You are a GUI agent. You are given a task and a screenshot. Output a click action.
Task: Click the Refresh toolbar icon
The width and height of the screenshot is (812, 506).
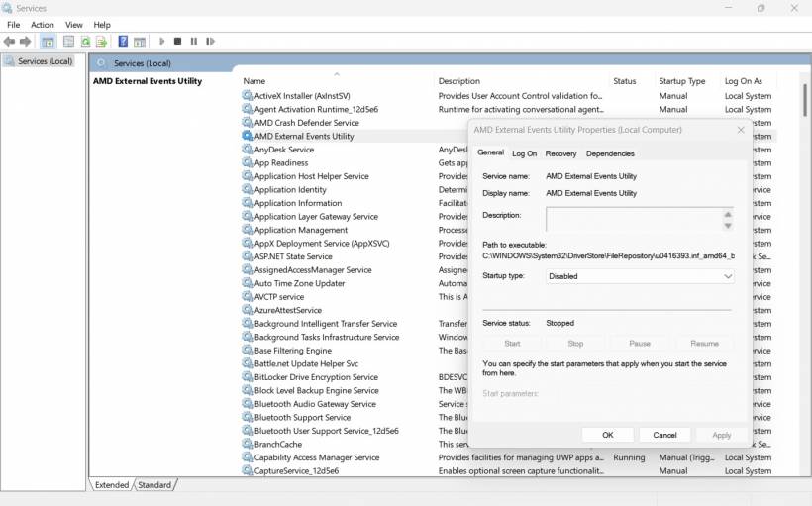pos(85,42)
